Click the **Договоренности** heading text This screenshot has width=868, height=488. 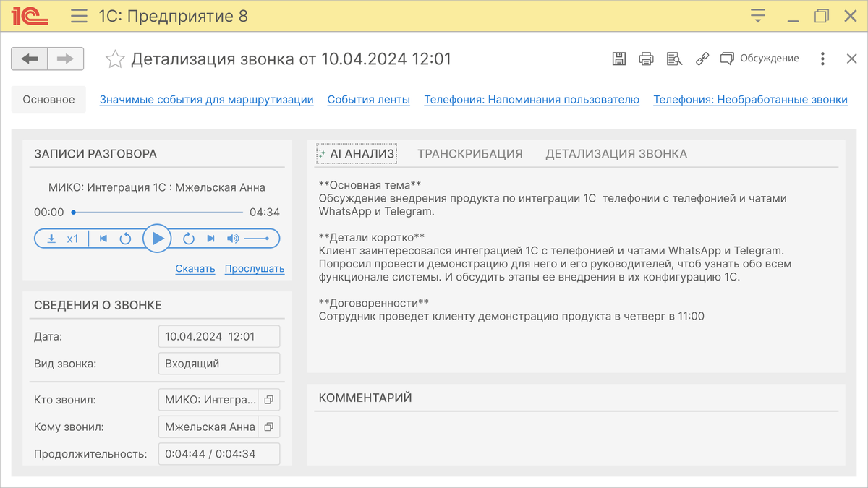coord(374,303)
